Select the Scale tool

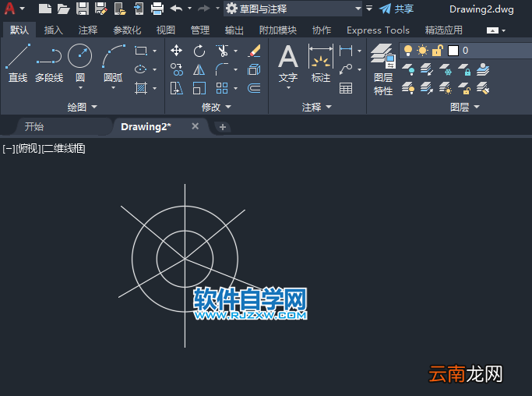click(x=199, y=88)
